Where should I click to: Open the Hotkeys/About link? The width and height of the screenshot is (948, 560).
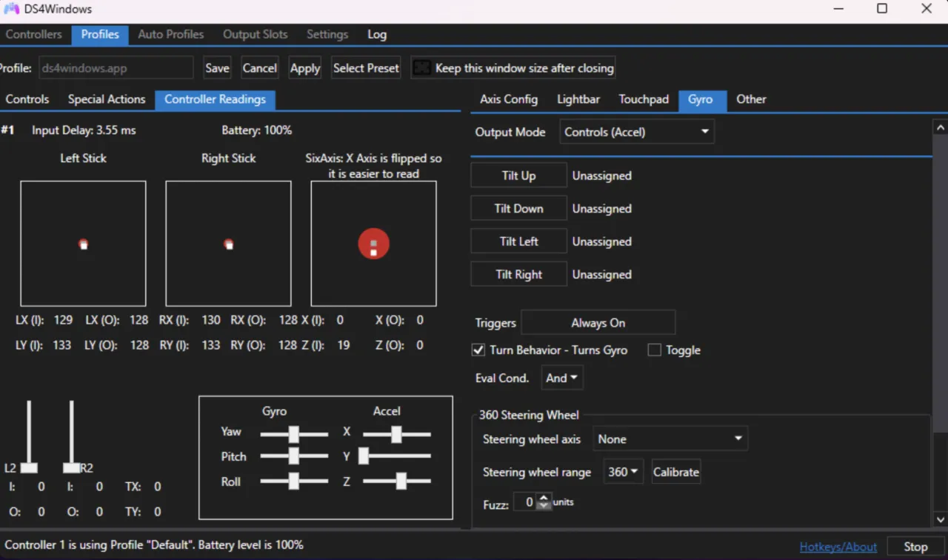pos(838,546)
